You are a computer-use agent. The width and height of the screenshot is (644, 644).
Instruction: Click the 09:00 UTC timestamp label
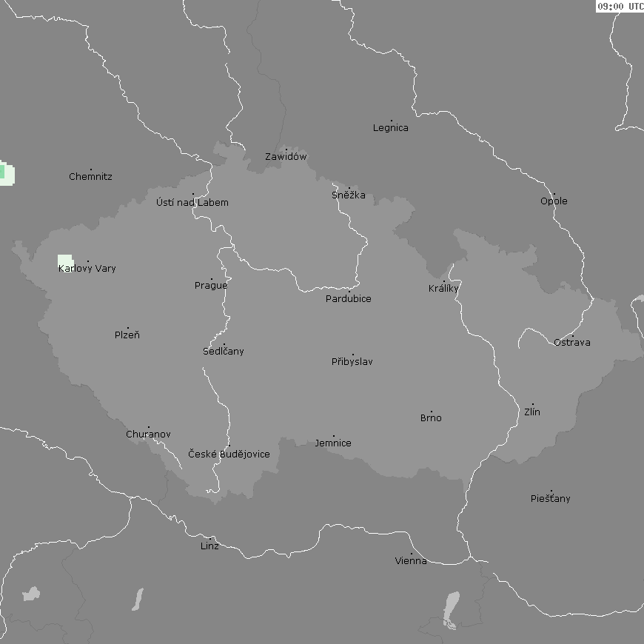(620, 6)
